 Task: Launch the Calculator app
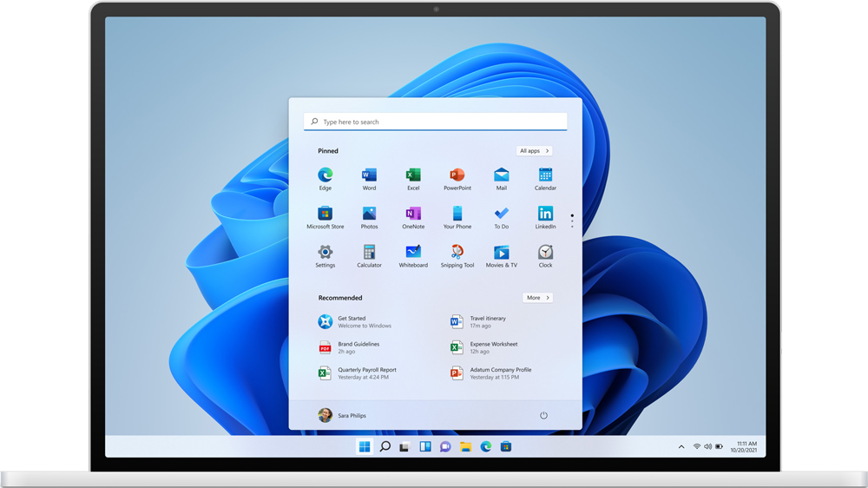tap(369, 256)
